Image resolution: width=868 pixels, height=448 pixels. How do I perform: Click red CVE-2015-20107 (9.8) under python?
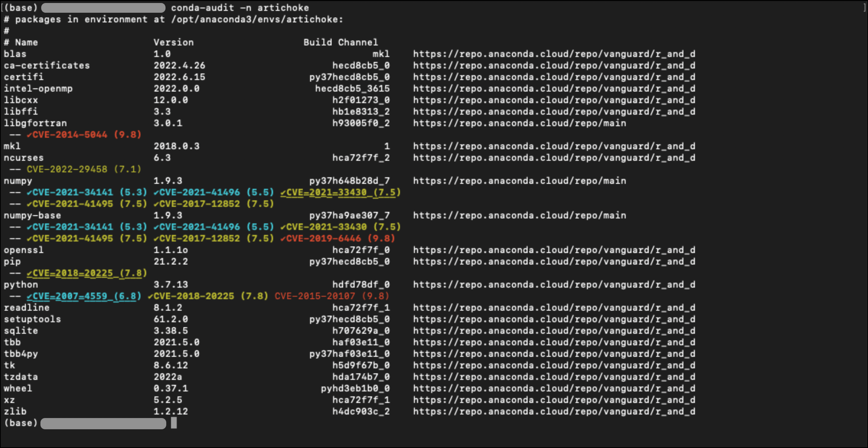click(x=332, y=296)
